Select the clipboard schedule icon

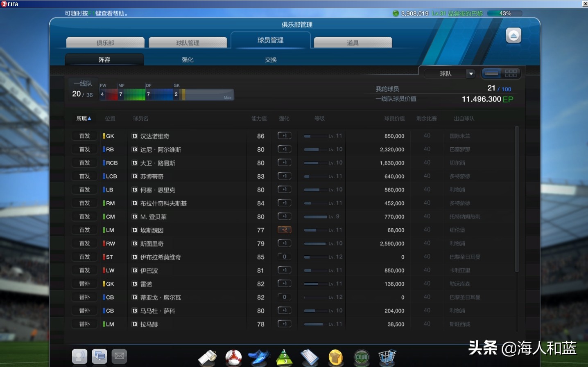(310, 357)
